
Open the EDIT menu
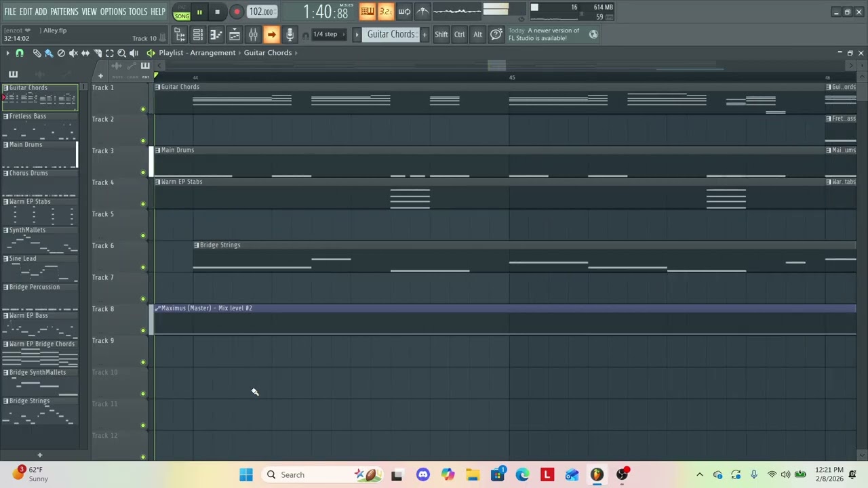click(26, 12)
